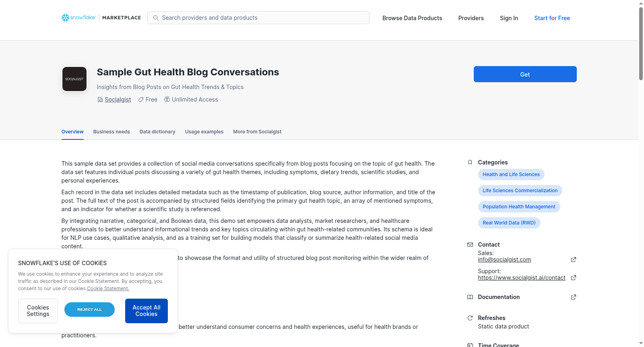
Task: Focus the search providers and data products field
Action: (x=258, y=18)
